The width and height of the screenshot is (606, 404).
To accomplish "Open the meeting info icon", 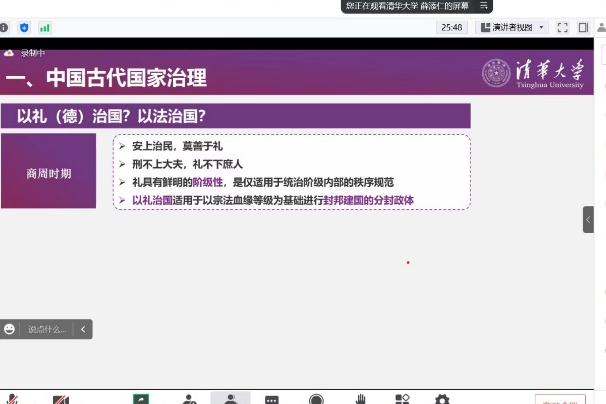I will [6, 27].
